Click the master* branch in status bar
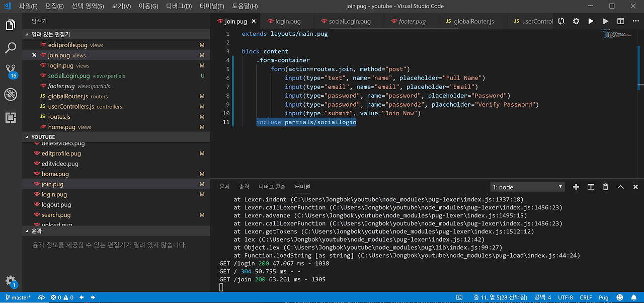Image resolution: width=644 pixels, height=303 pixels. tap(18, 297)
